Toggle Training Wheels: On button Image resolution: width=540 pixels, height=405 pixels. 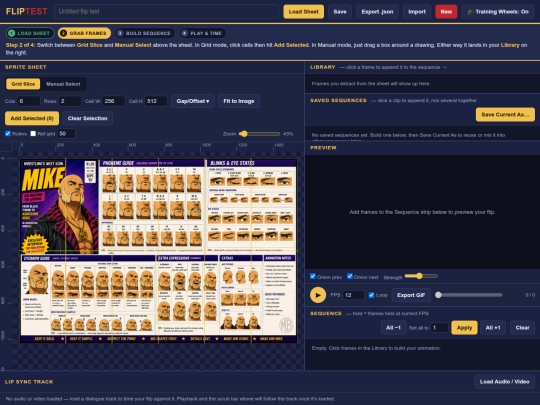pos(498,12)
